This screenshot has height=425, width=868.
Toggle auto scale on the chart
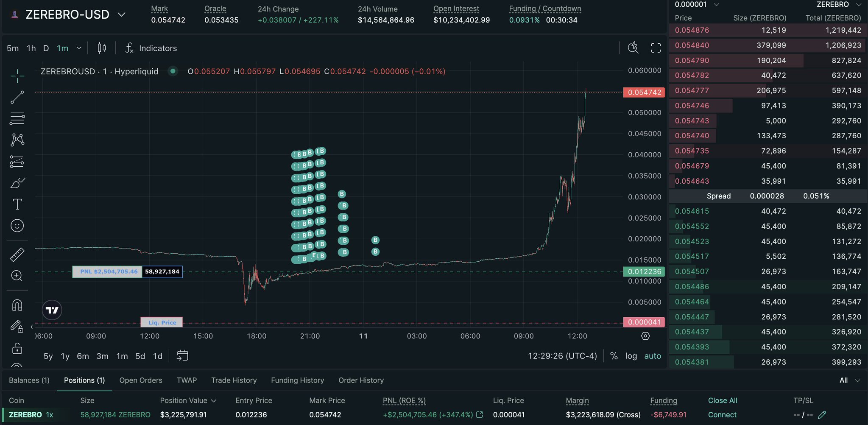(653, 356)
